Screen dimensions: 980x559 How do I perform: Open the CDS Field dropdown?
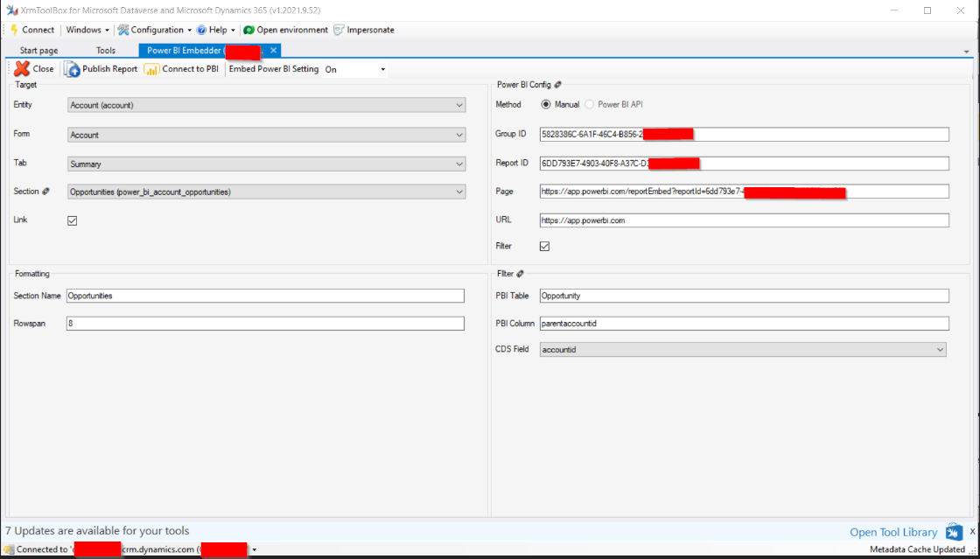point(743,350)
